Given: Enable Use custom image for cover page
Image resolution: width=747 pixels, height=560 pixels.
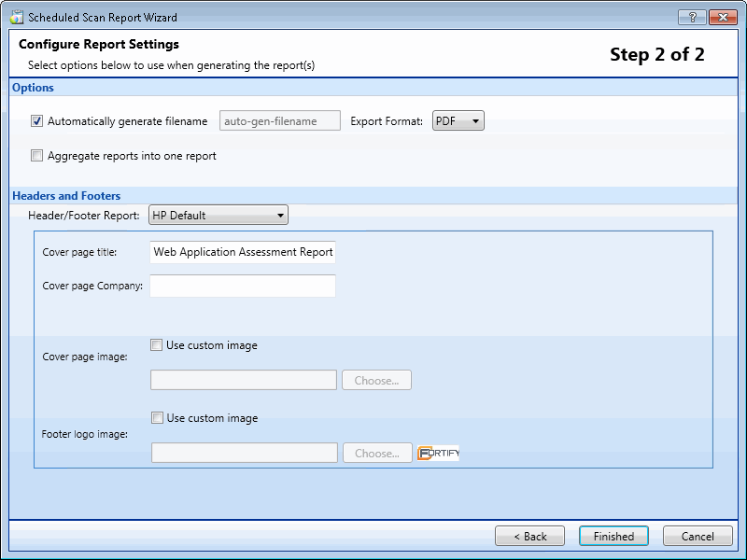Looking at the screenshot, I should pos(157,344).
